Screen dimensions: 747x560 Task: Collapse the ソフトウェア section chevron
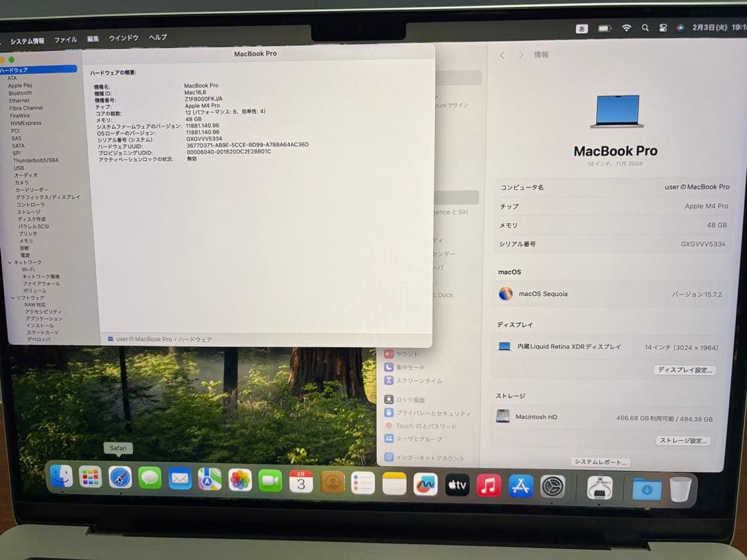(13, 297)
